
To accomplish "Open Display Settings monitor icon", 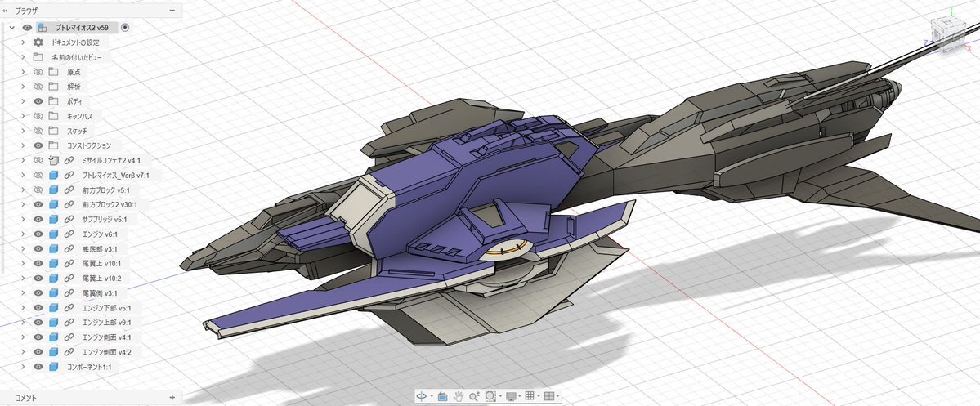I will coord(511,396).
